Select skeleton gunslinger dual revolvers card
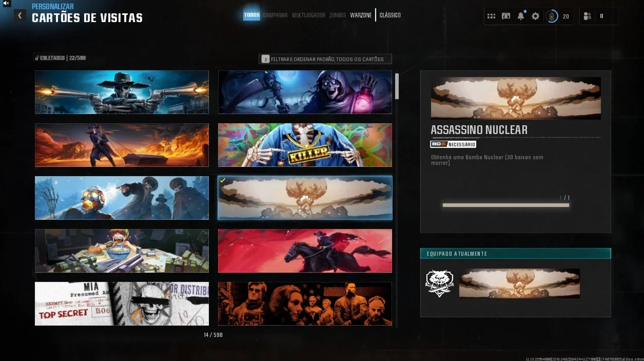 pyautogui.click(x=122, y=92)
